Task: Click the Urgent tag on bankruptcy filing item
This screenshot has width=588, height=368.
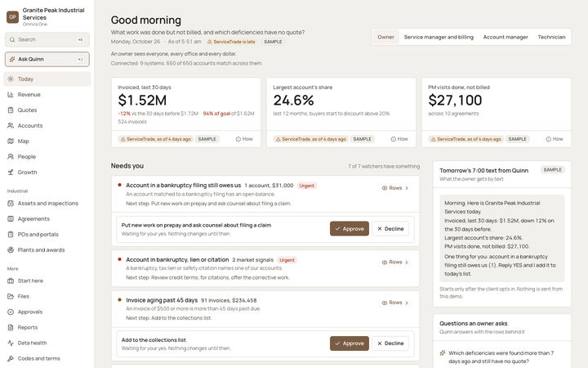Action: click(307, 186)
